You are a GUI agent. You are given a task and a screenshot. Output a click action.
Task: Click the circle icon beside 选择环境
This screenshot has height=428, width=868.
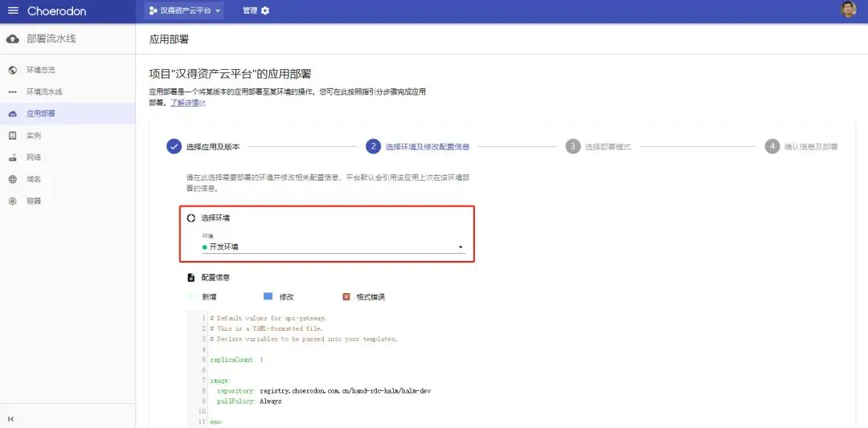pyautogui.click(x=191, y=218)
